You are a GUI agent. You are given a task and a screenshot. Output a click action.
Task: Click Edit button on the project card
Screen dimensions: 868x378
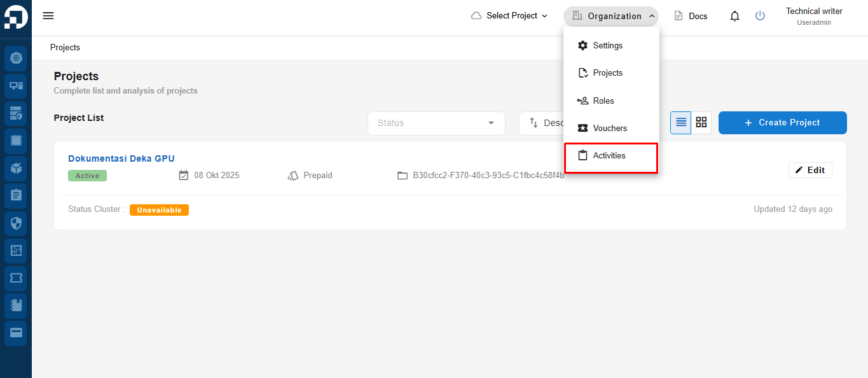point(810,170)
